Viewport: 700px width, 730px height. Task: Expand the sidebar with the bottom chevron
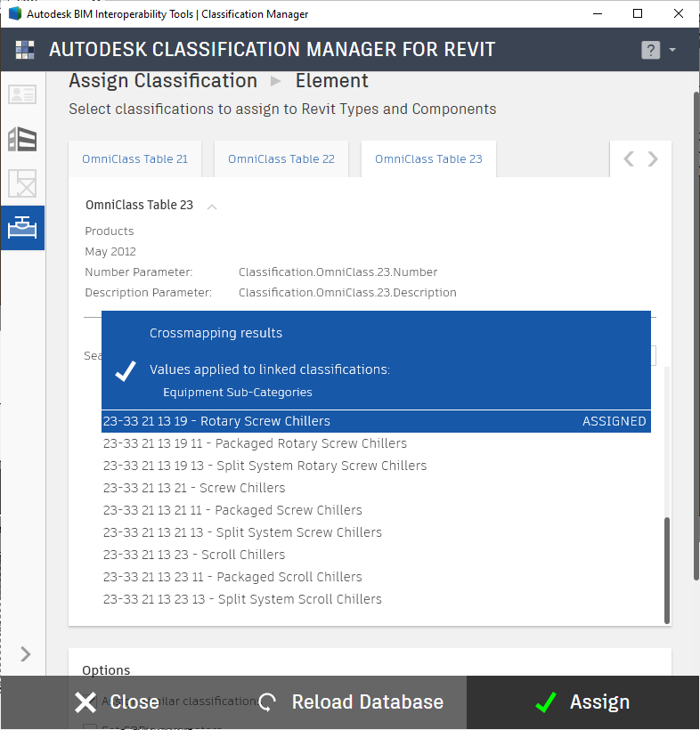point(26,654)
